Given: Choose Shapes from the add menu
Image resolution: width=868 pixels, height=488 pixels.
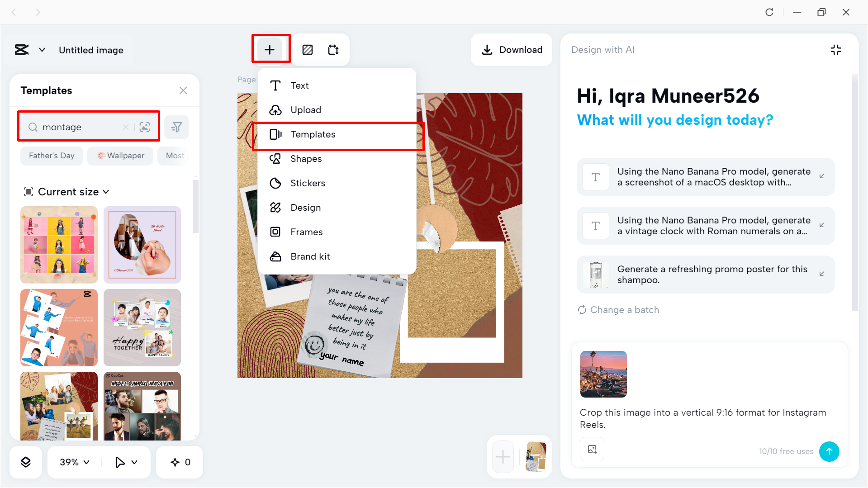Looking at the screenshot, I should pos(337,159).
